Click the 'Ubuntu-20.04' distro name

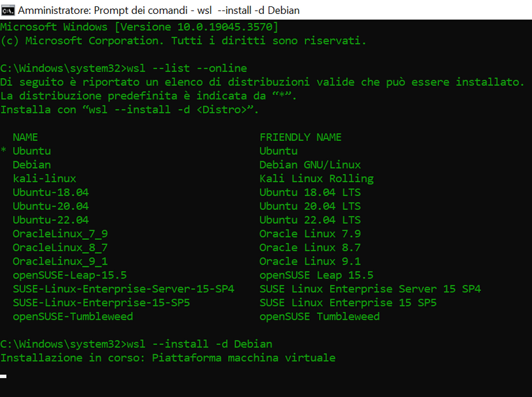pyautogui.click(x=51, y=206)
